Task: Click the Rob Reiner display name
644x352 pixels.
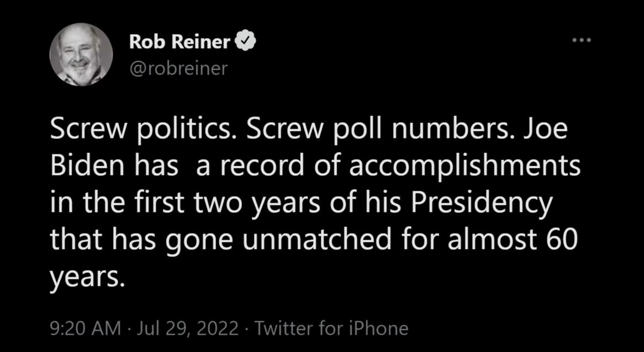Action: click(180, 42)
